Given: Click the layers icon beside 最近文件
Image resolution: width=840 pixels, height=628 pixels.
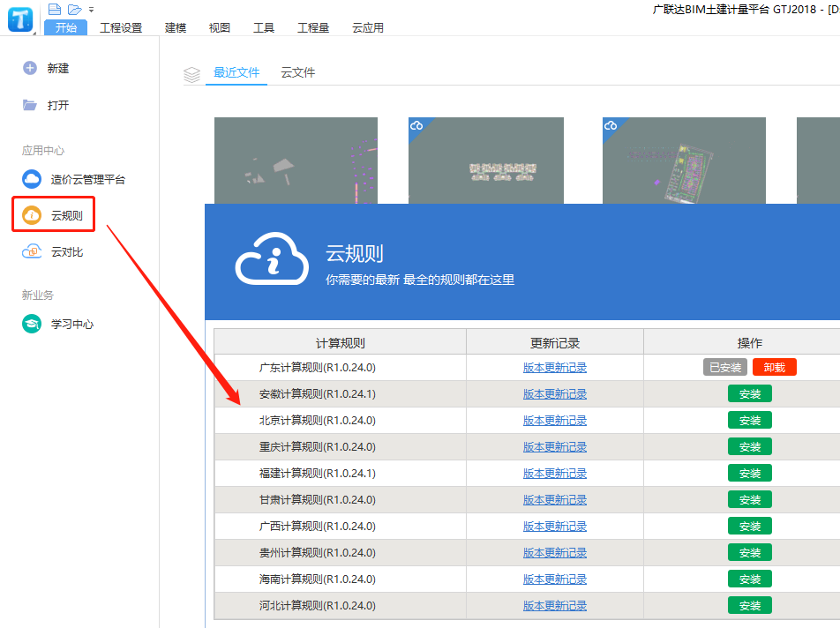Looking at the screenshot, I should coord(191,74).
